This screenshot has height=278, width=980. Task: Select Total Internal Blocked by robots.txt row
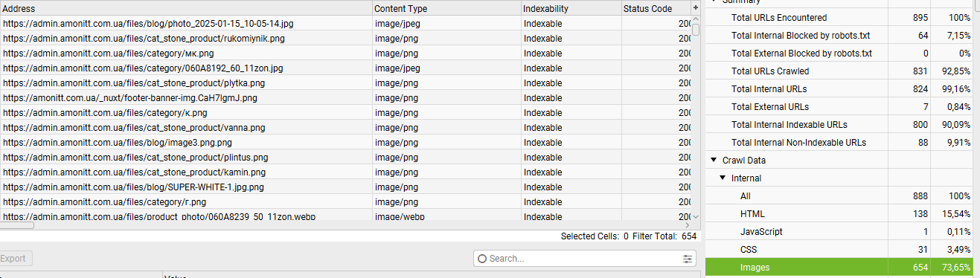pos(839,35)
